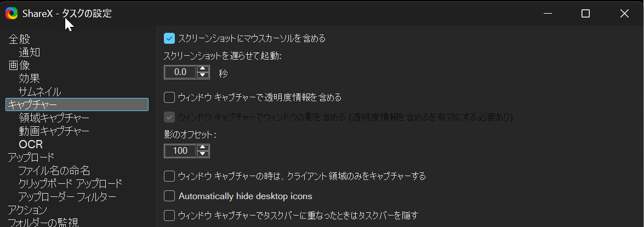
Task: Enable ウィンドウ キャプチャーで透明度情報を含める checkbox
Action: point(169,97)
